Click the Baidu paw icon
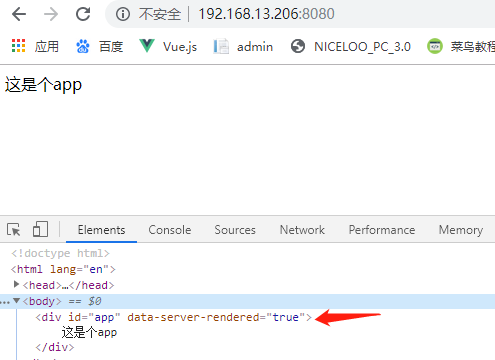The width and height of the screenshot is (495, 360). [x=83, y=46]
